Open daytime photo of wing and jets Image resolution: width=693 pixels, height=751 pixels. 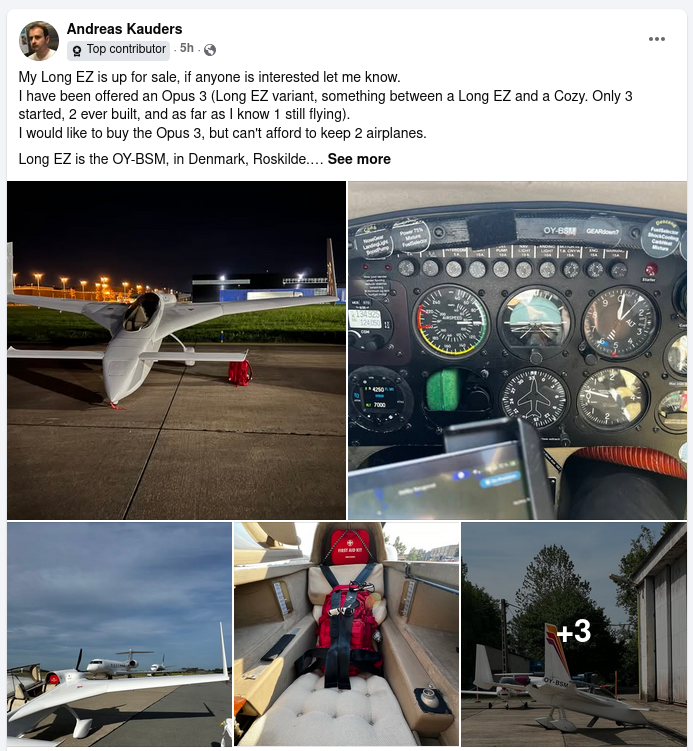click(119, 634)
